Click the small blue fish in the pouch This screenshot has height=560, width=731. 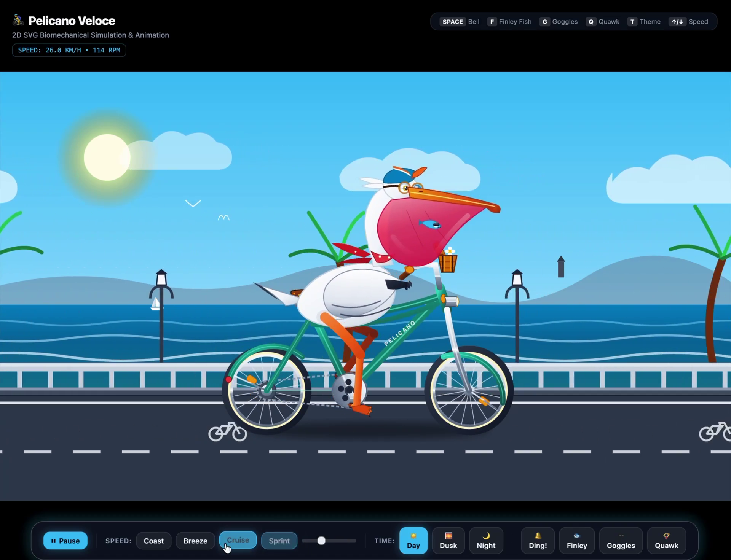coord(430,224)
